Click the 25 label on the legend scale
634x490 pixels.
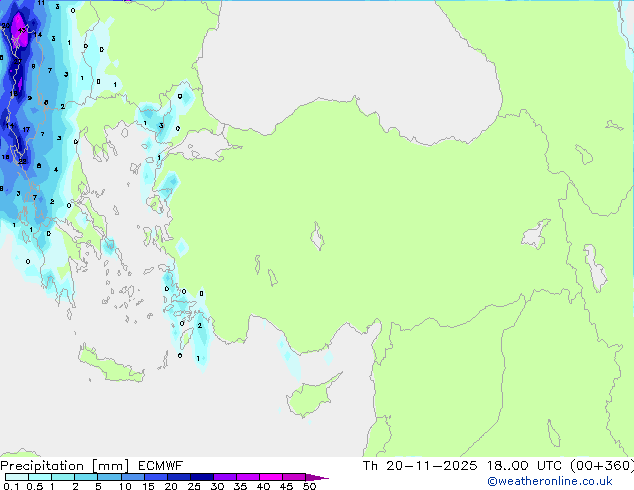194,486
